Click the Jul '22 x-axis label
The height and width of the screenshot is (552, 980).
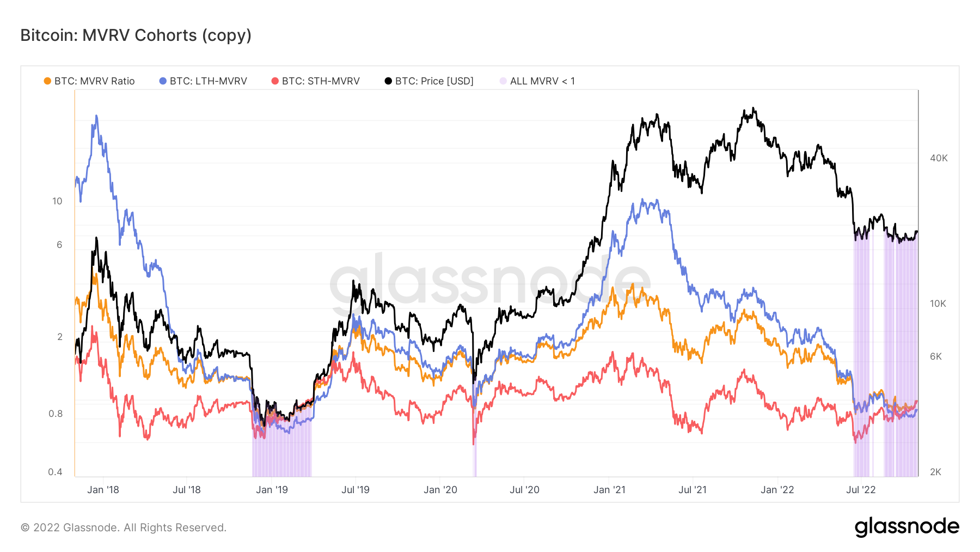[x=861, y=490]
